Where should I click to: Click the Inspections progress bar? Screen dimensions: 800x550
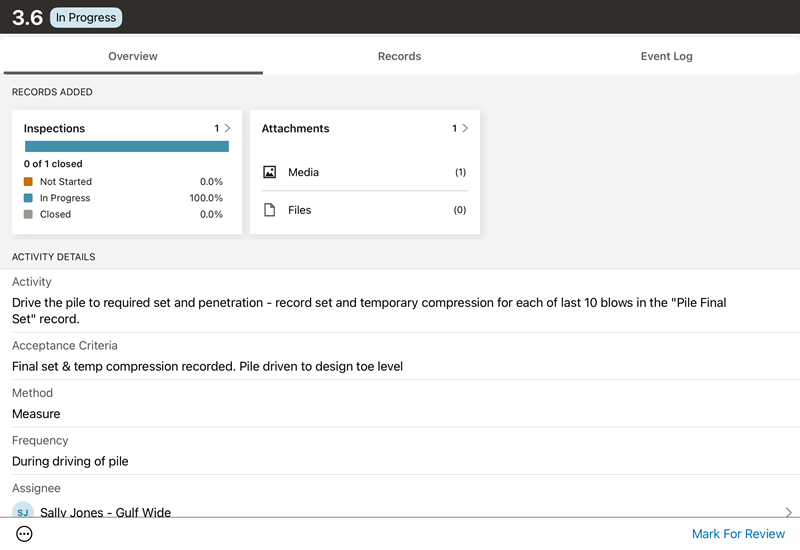127,146
